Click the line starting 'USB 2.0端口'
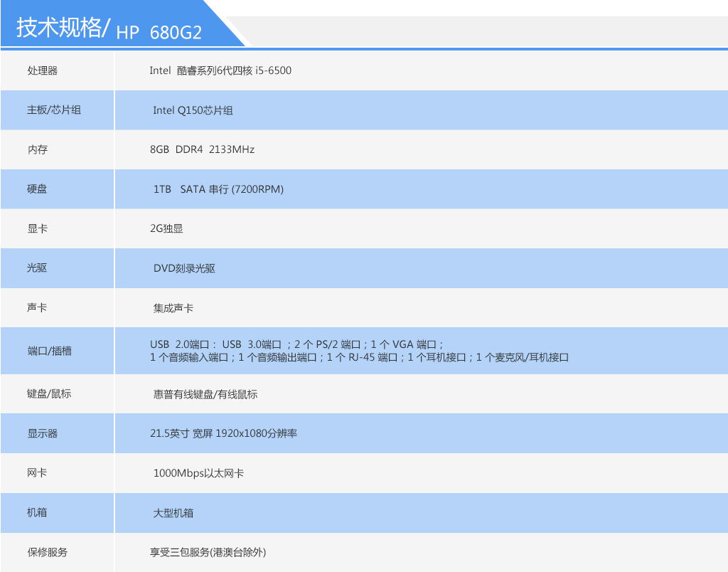This screenshot has width=728, height=572. click(x=296, y=345)
